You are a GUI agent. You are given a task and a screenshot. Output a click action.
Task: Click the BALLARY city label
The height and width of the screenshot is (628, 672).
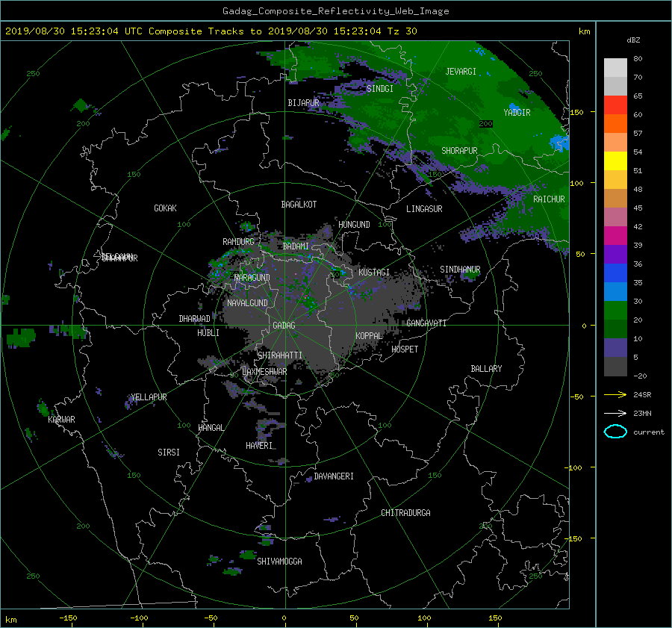tap(486, 369)
